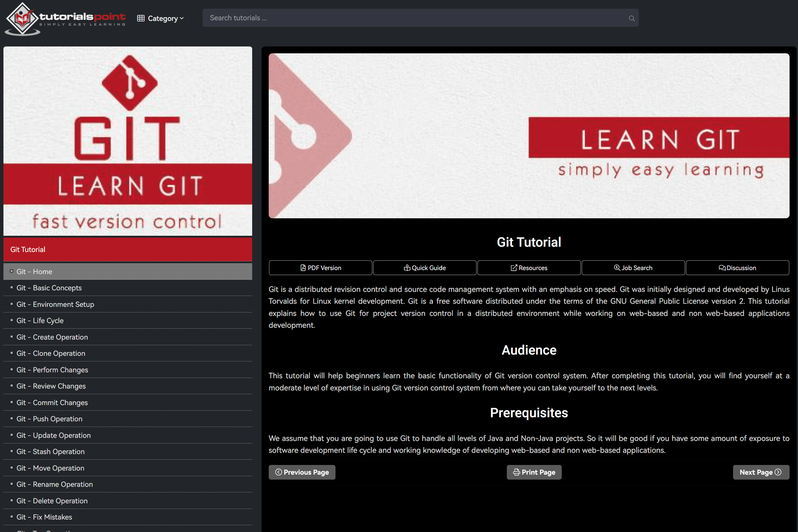This screenshot has height=532, width=798.
Task: Open the Discussion button
Action: click(x=737, y=268)
